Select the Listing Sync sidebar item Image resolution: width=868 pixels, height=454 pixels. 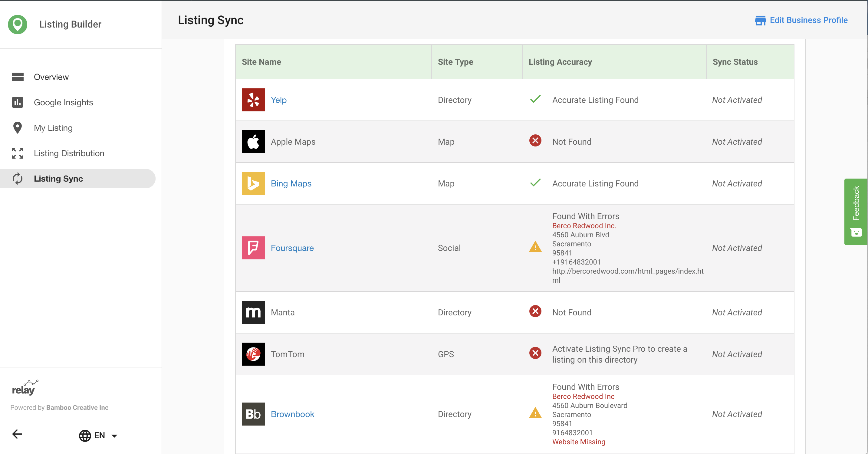[77, 179]
